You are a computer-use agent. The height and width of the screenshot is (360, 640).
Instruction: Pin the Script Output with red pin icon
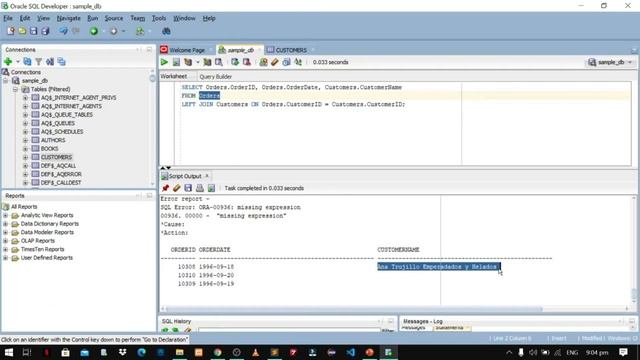[165, 188]
